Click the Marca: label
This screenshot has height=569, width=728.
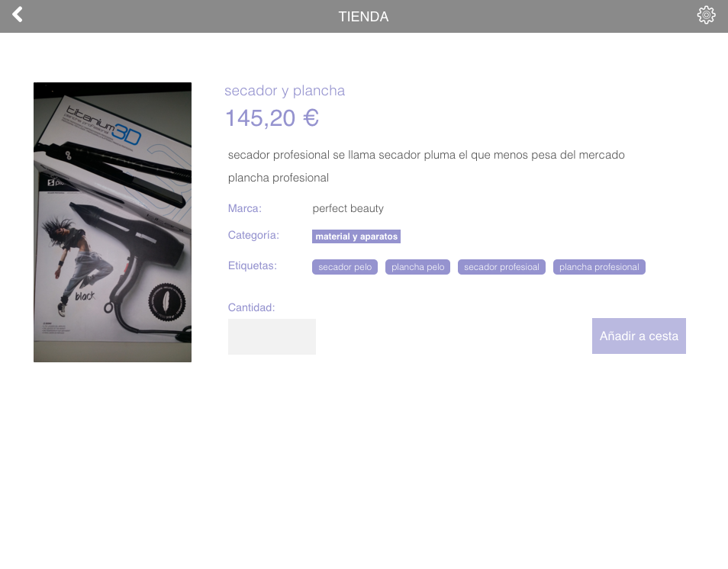(x=245, y=208)
